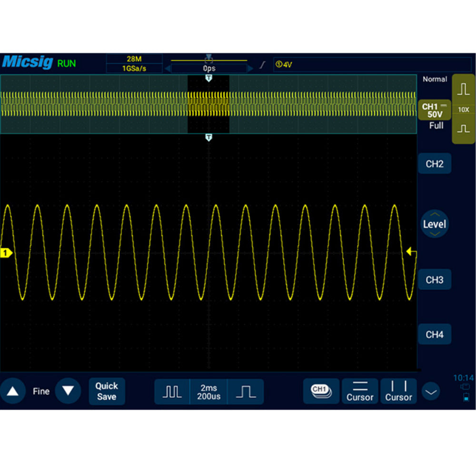Viewport: 476px width, 476px height.
Task: Decrease CH1 vertical scale with bottom pulse icon
Action: [463, 129]
